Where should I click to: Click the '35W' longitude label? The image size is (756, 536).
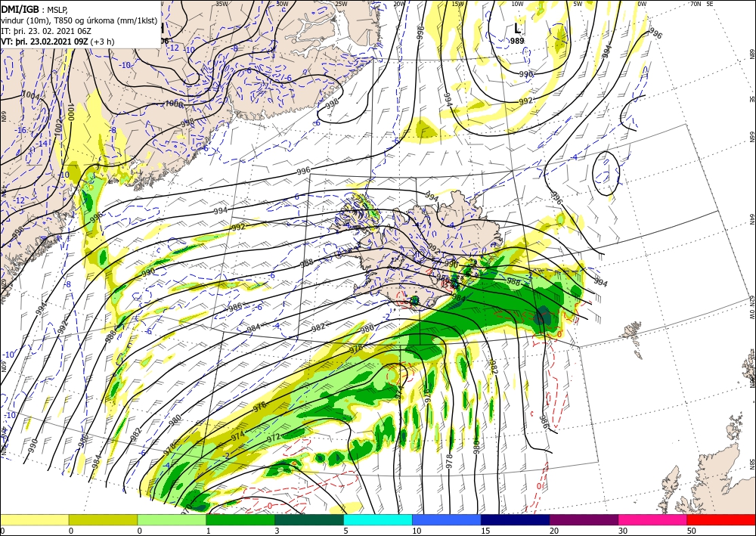222,4
